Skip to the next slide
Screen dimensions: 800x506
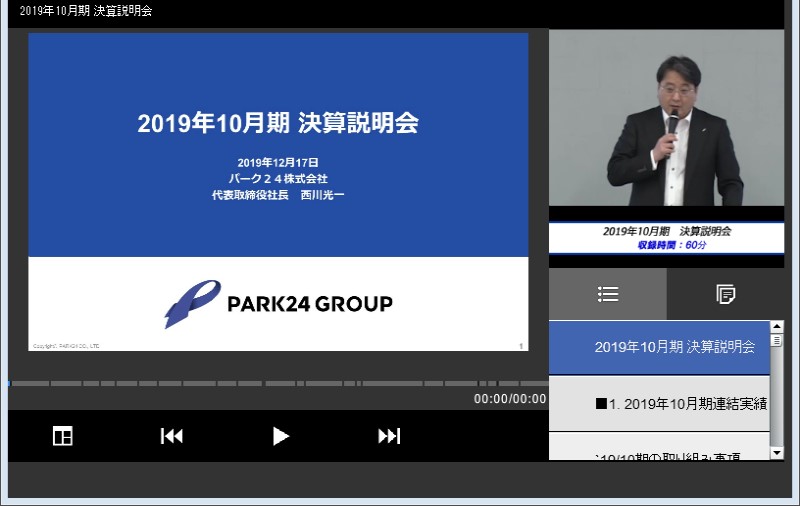coord(389,436)
